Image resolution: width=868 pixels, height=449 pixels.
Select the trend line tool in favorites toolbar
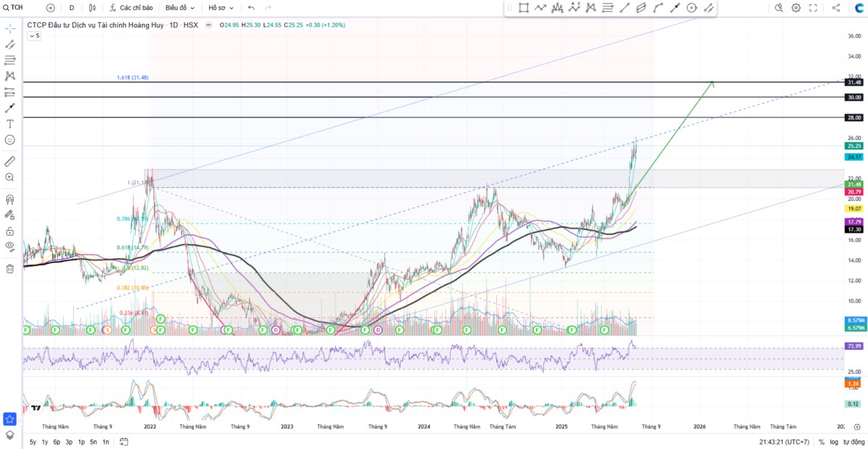click(624, 8)
